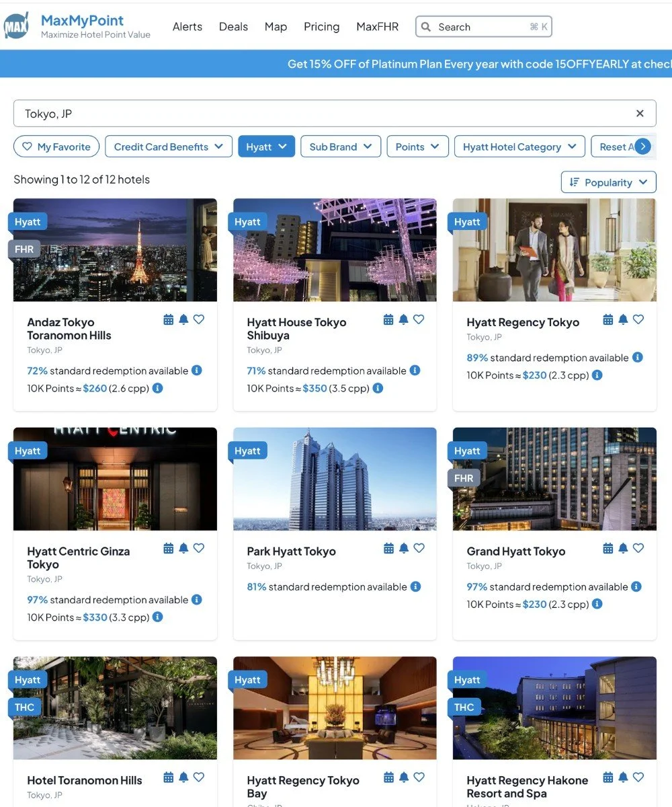This screenshot has height=807, width=672.
Task: Open calendar for Hotel Toranomon Hills
Action: coord(169,777)
